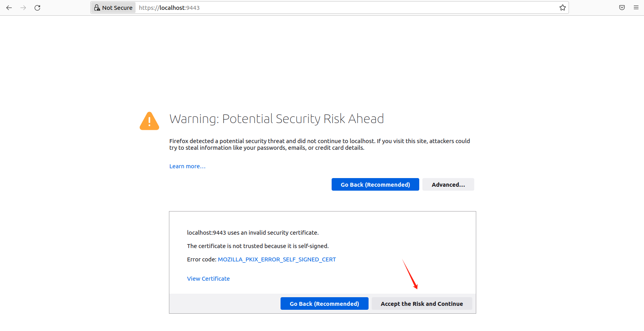Click the forward navigation arrow
This screenshot has height=331, width=644.
[x=23, y=7]
